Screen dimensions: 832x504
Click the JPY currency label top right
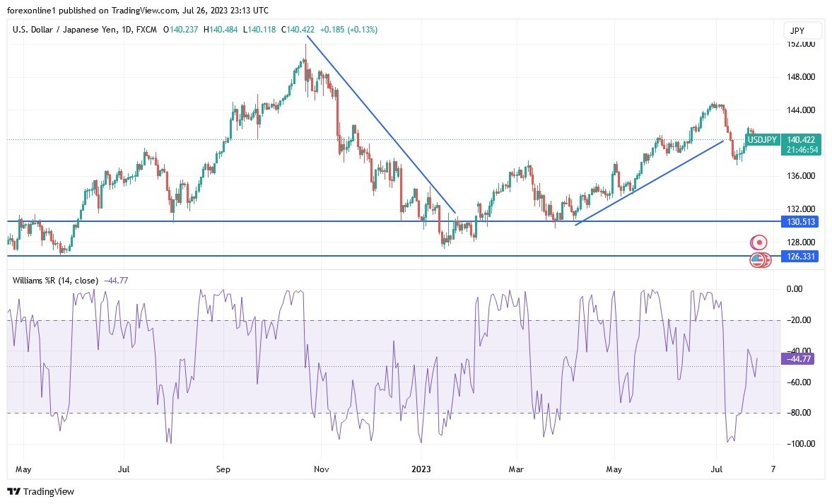pyautogui.click(x=803, y=30)
